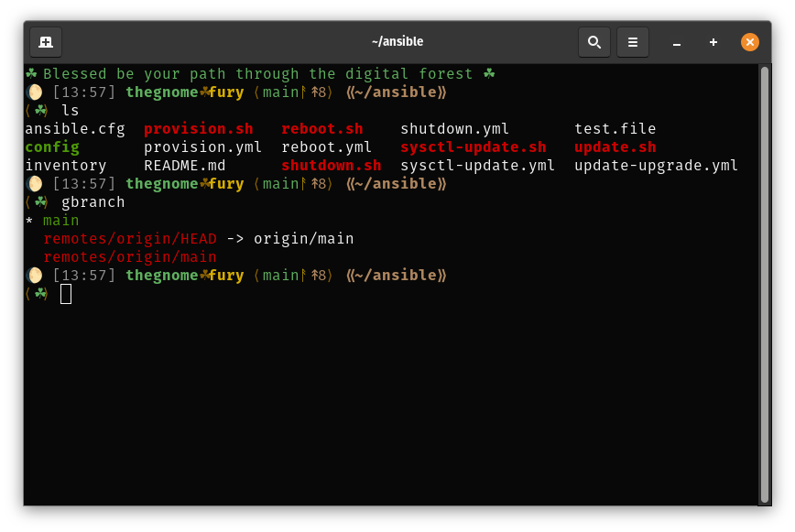795x532 pixels.
Task: Click the ls command text
Action: [70, 111]
